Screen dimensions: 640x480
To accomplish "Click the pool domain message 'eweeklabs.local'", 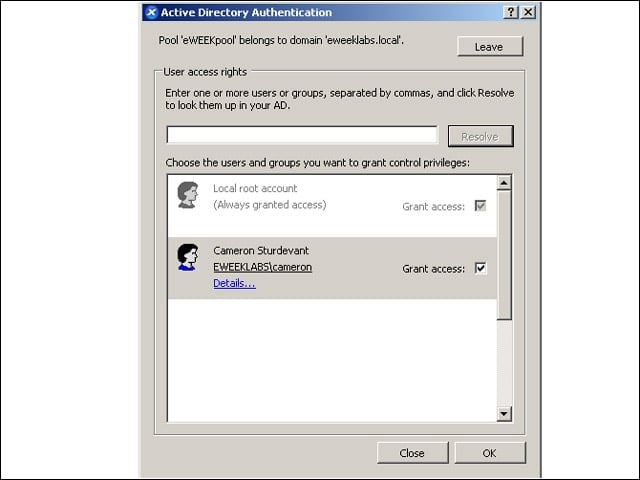I will [x=281, y=40].
